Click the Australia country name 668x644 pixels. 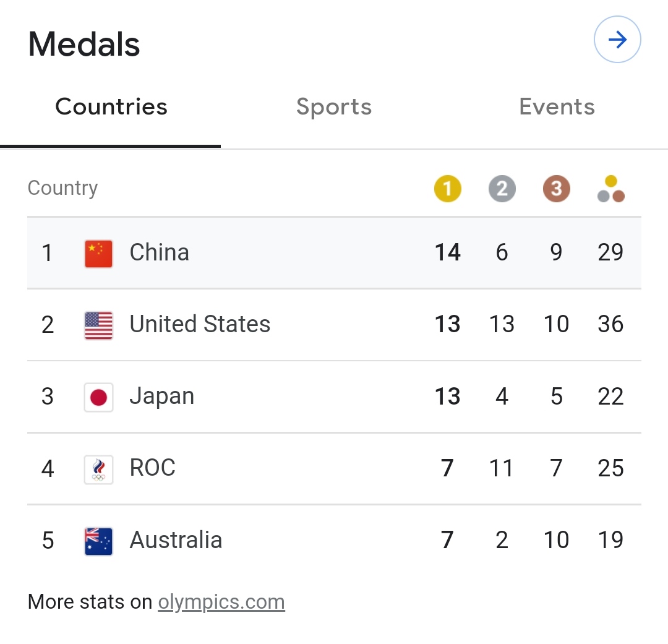pyautogui.click(x=176, y=540)
